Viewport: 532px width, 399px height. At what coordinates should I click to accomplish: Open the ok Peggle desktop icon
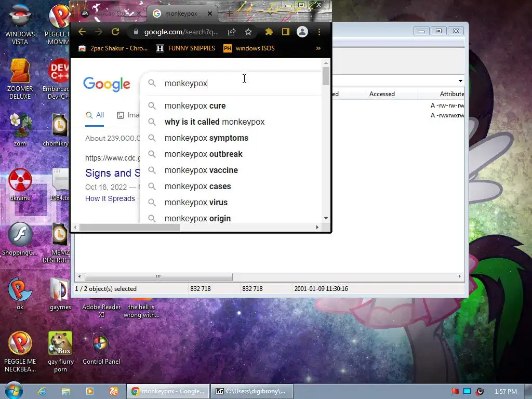point(20,294)
